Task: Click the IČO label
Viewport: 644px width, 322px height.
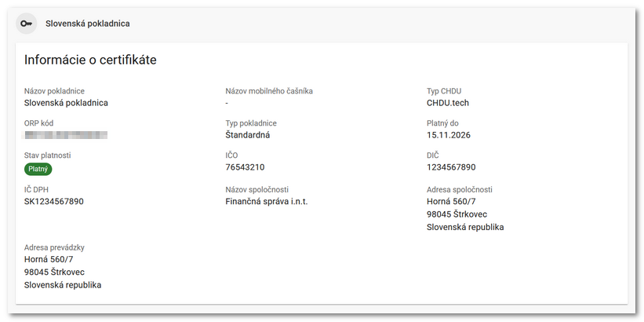Action: 231,155
